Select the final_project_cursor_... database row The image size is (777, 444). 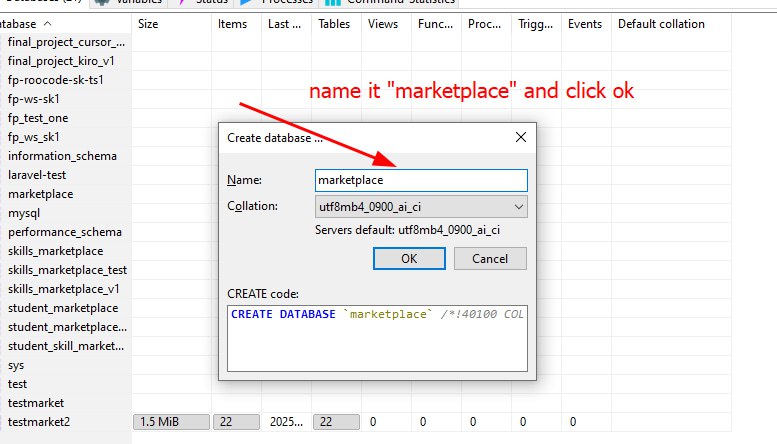tap(66, 42)
